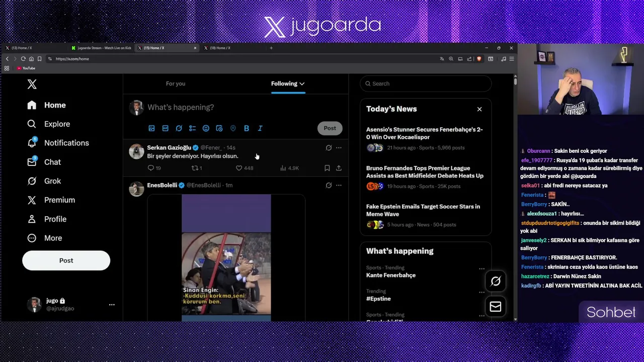Add a poll to the post
Image resolution: width=644 pixels, height=362 pixels.
[x=192, y=128]
